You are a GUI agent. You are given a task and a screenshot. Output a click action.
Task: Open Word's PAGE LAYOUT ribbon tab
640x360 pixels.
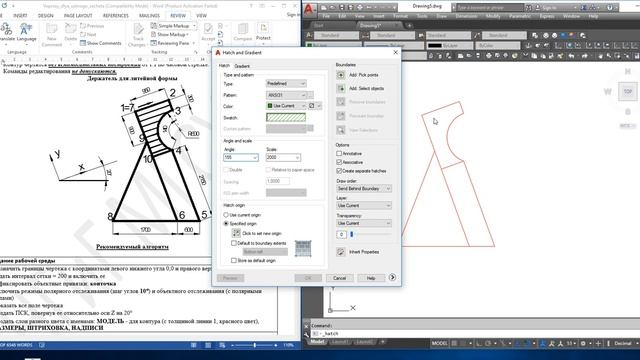78,16
